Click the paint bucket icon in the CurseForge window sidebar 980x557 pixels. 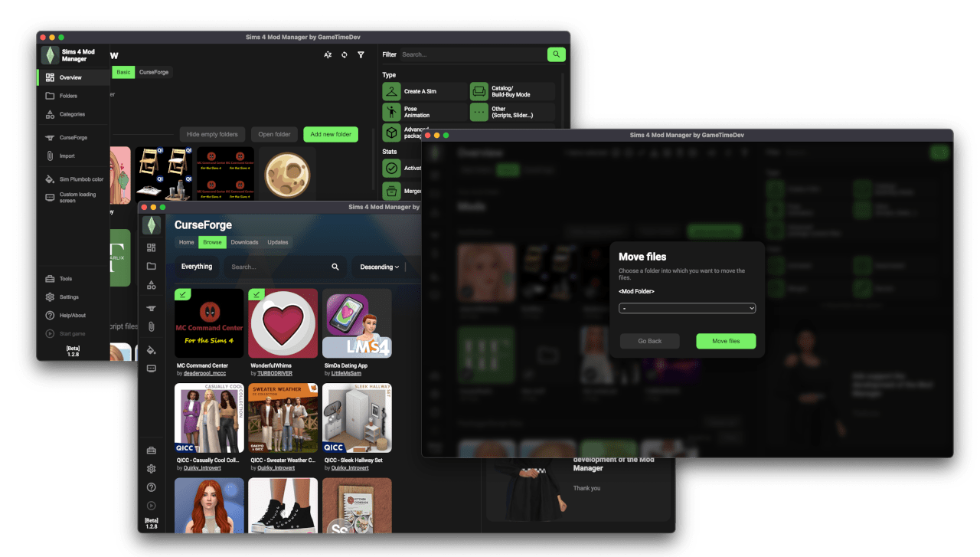pyautogui.click(x=152, y=350)
